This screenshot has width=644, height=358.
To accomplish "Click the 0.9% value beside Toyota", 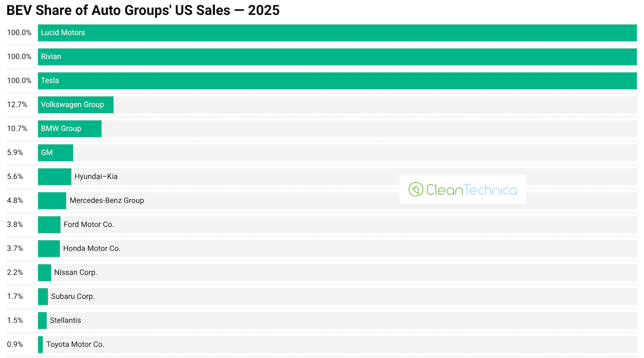I will [x=15, y=345].
